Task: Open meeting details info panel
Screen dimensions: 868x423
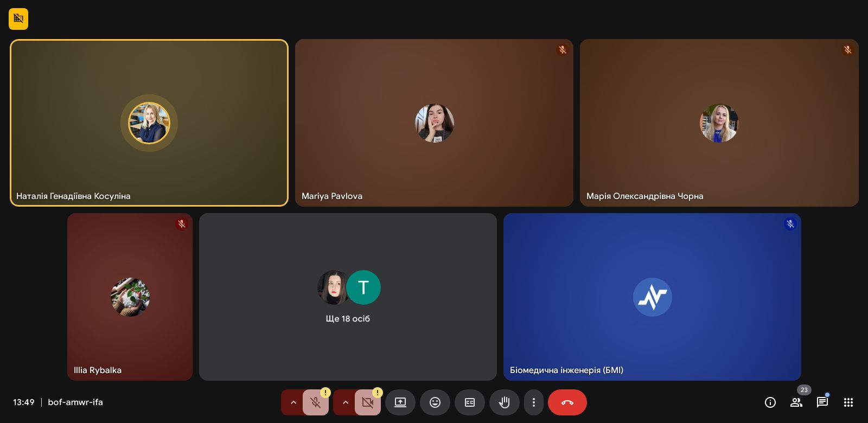Action: click(x=770, y=402)
